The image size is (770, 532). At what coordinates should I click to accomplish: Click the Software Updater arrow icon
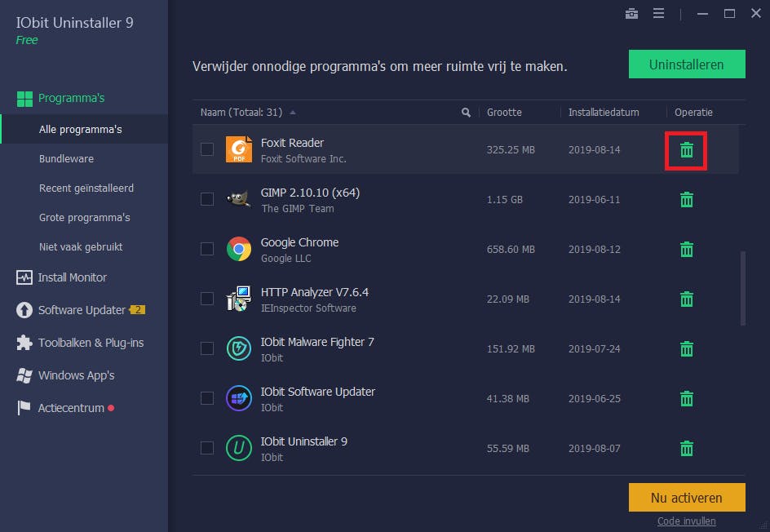point(24,310)
